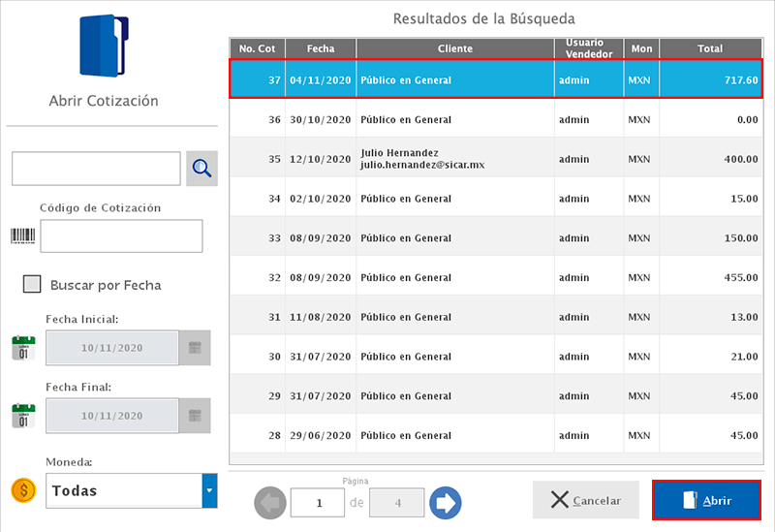This screenshot has height=532, width=775.
Task: Select the Julio Hernandez client cell
Action: tap(454, 159)
